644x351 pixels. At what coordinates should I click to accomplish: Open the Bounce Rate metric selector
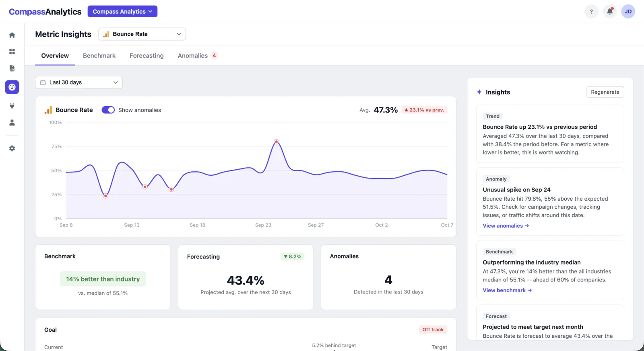pyautogui.click(x=142, y=34)
